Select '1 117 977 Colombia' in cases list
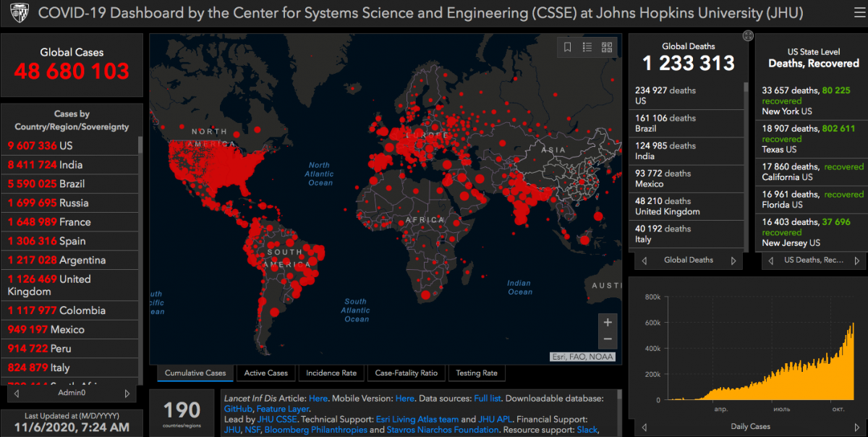868x437 pixels. click(x=71, y=310)
